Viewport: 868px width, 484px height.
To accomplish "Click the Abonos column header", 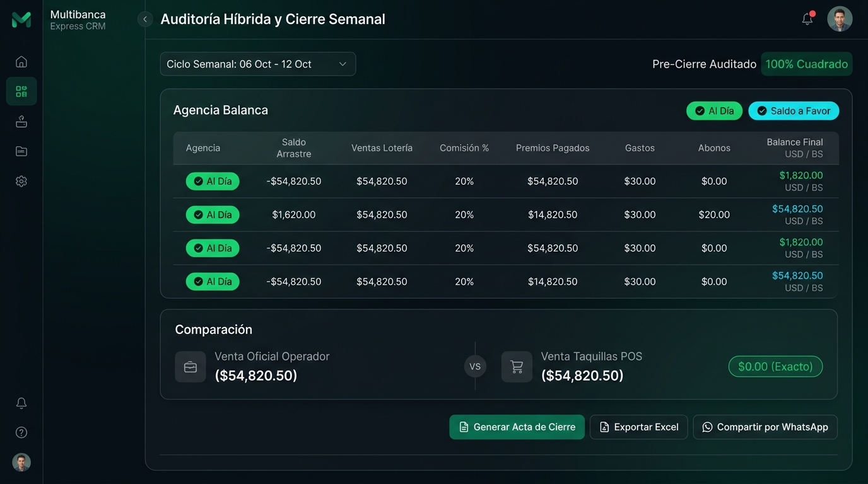I will [714, 148].
